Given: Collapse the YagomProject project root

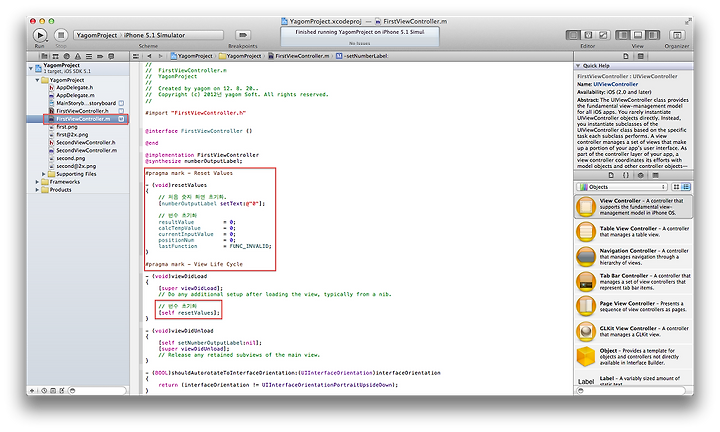Looking at the screenshot, I should 31,68.
